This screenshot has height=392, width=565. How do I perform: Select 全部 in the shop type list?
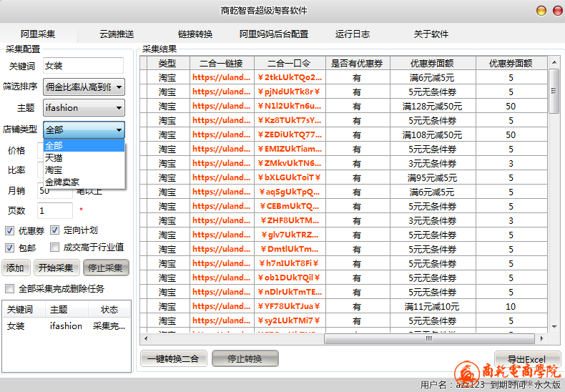(x=84, y=145)
